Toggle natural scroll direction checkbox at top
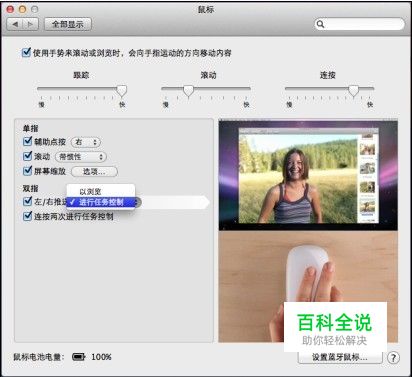The image size is (412, 377). click(x=26, y=52)
